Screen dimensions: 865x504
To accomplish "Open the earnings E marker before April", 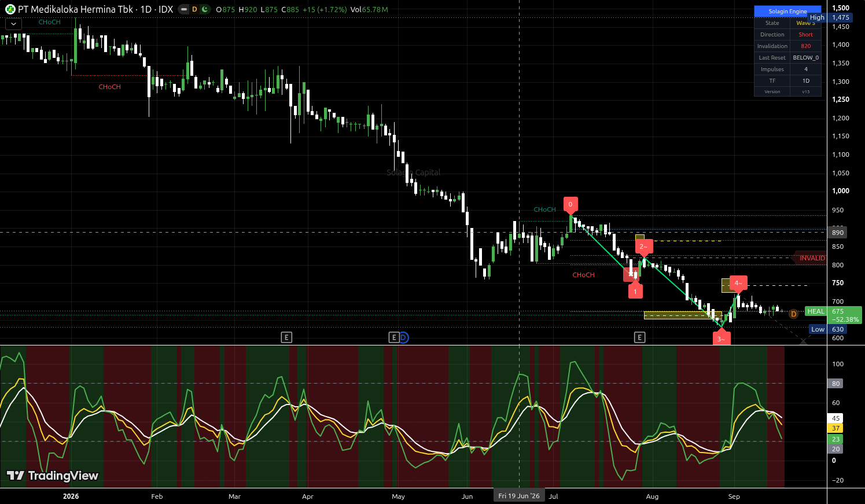I will (286, 337).
